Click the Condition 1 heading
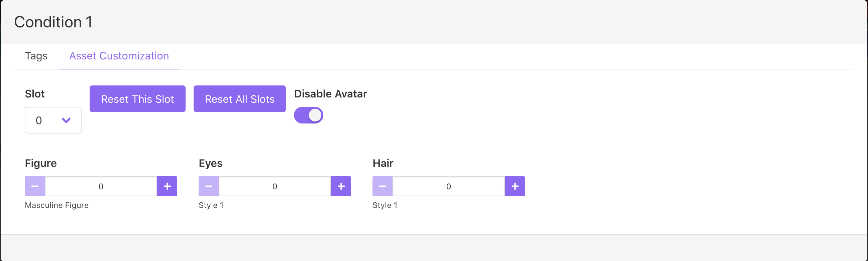Image resolution: width=868 pixels, height=261 pixels. click(53, 22)
